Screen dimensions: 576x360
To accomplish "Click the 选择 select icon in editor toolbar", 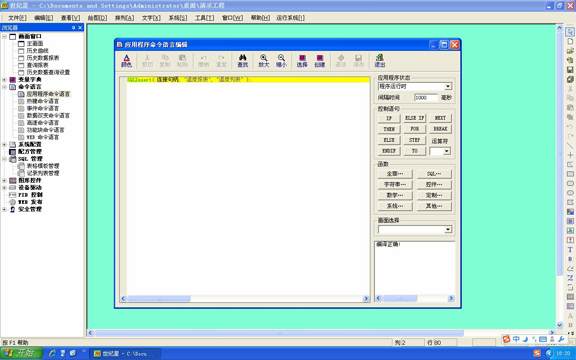I will 302,61.
